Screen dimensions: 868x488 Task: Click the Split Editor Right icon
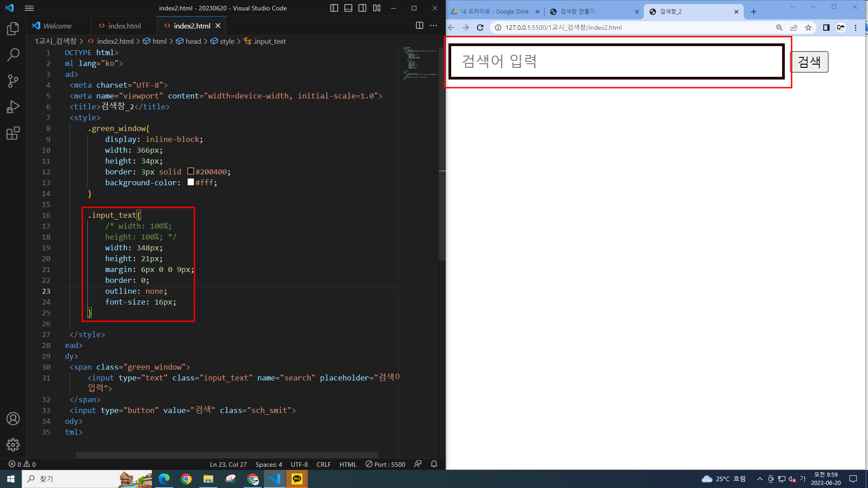coord(420,26)
